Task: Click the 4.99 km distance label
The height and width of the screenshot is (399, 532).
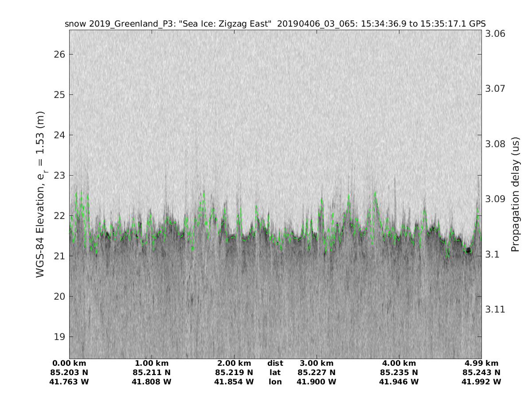Action: [481, 364]
